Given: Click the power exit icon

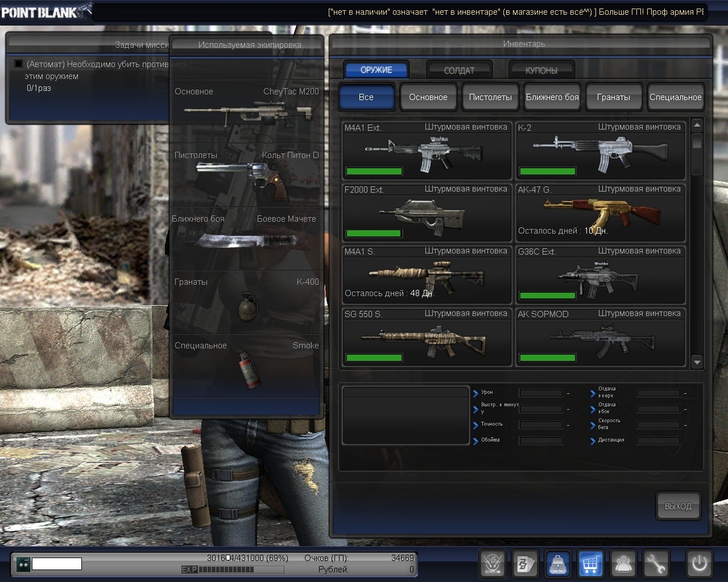Looking at the screenshot, I should (699, 564).
